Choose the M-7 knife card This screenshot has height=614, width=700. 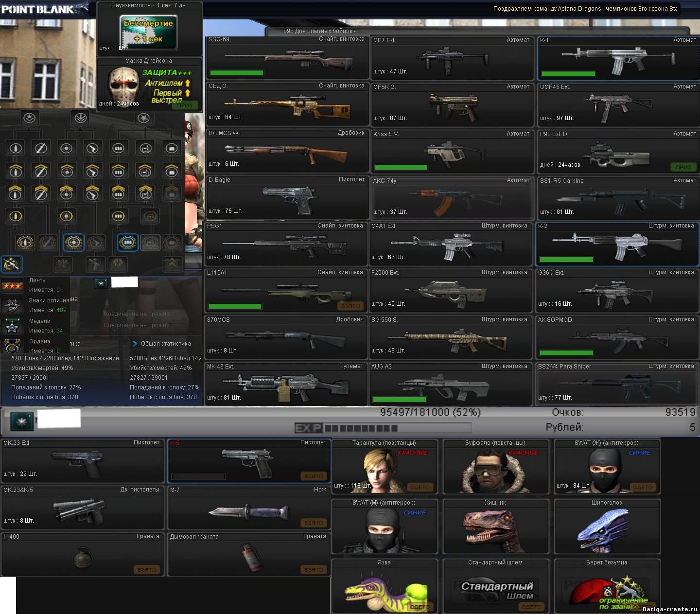pyautogui.click(x=249, y=508)
